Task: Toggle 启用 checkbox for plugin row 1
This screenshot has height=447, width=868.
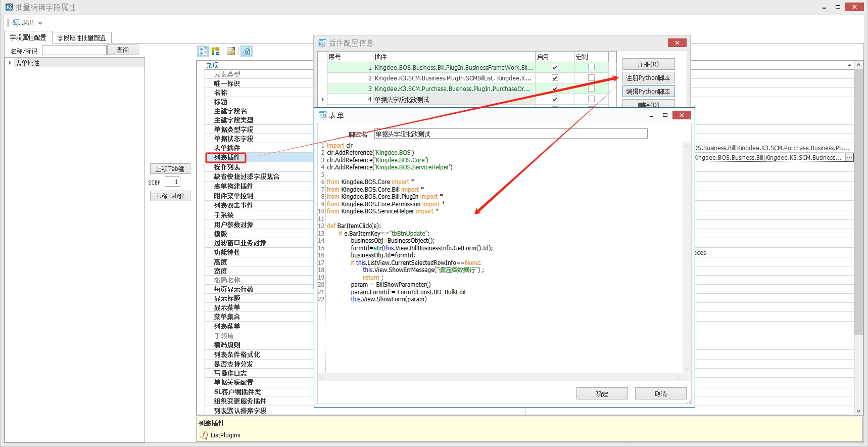Action: pyautogui.click(x=555, y=67)
